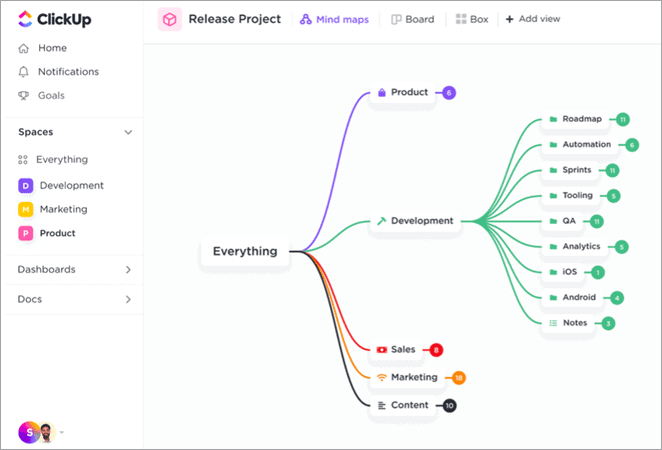Open Home from the sidebar
The height and width of the screenshot is (450, 662).
click(51, 48)
